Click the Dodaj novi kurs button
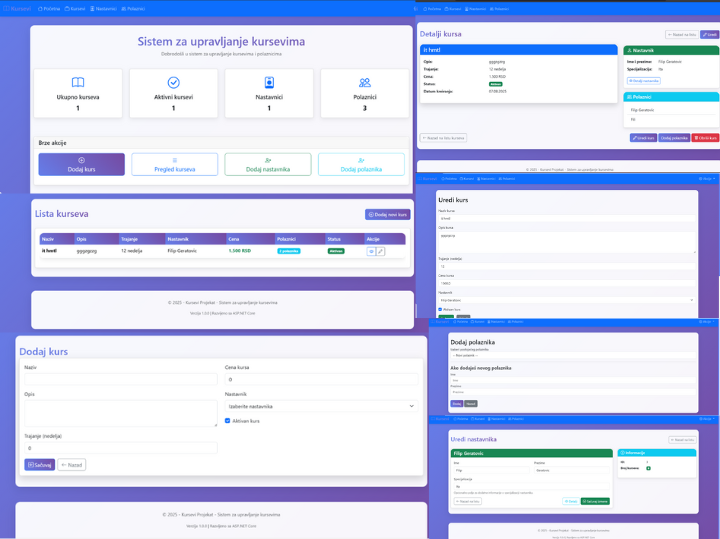The image size is (720, 539). click(x=388, y=214)
